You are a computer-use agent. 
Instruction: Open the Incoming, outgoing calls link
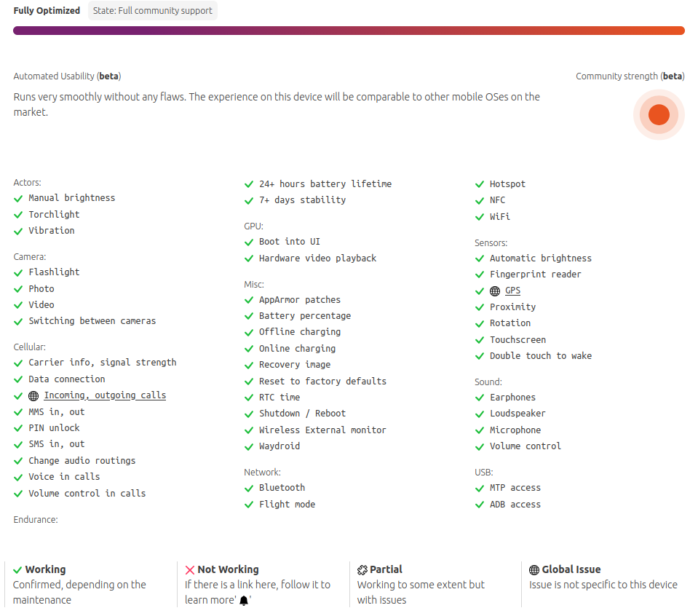tap(105, 395)
